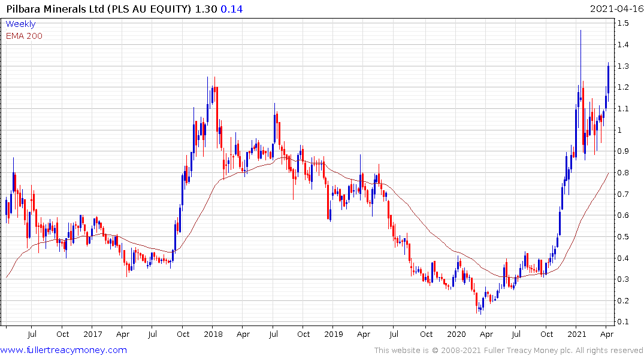Screen dimensions: 644x359
Task: Click the 2018 year axis label
Action: 213,334
